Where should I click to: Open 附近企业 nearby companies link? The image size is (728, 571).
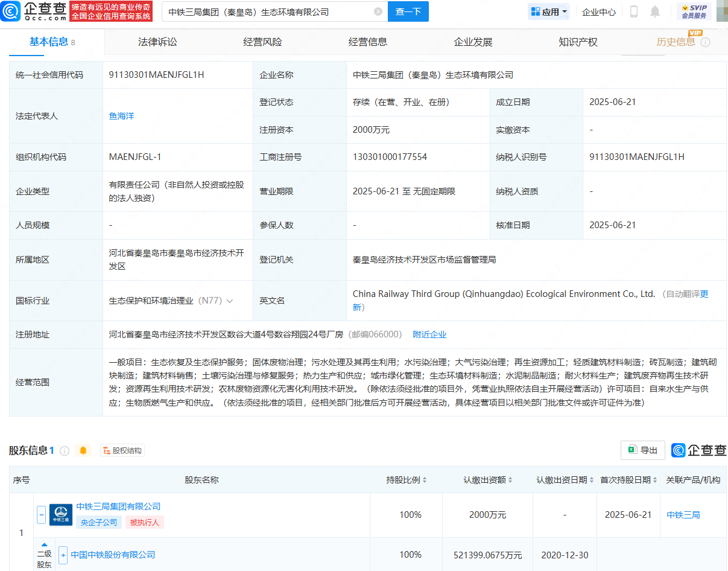click(x=429, y=334)
